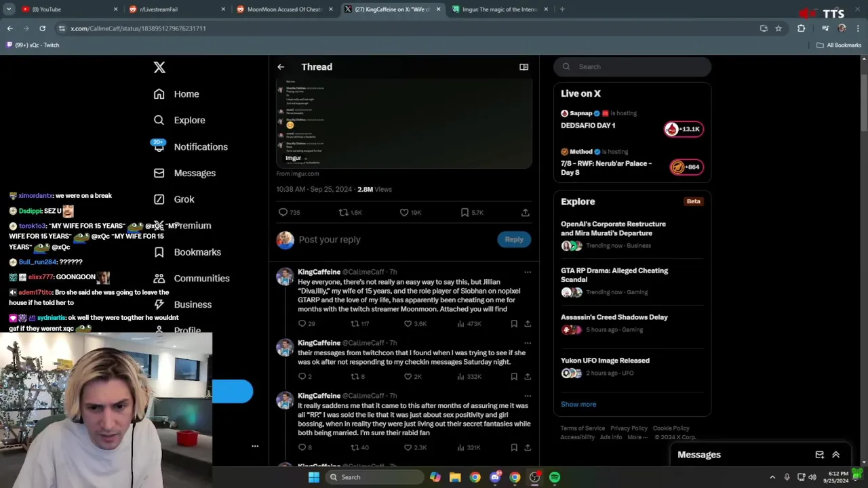Like the main tweet with 19K likes

(404, 212)
